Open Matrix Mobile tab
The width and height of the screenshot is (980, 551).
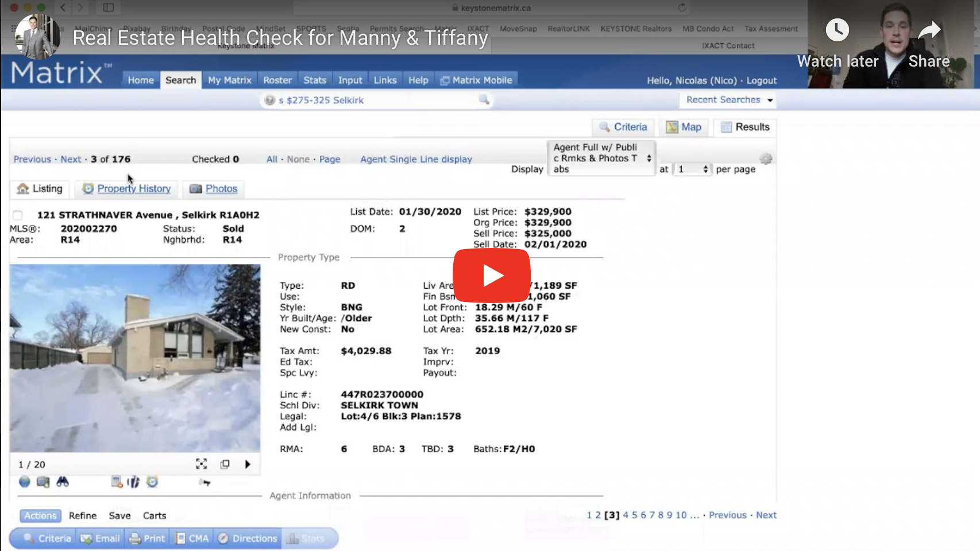coord(476,80)
